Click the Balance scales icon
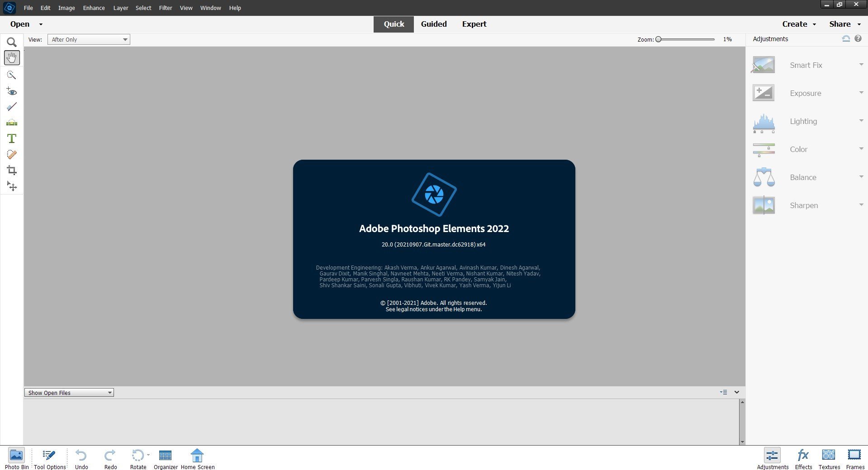The height and width of the screenshot is (470, 868). point(764,177)
